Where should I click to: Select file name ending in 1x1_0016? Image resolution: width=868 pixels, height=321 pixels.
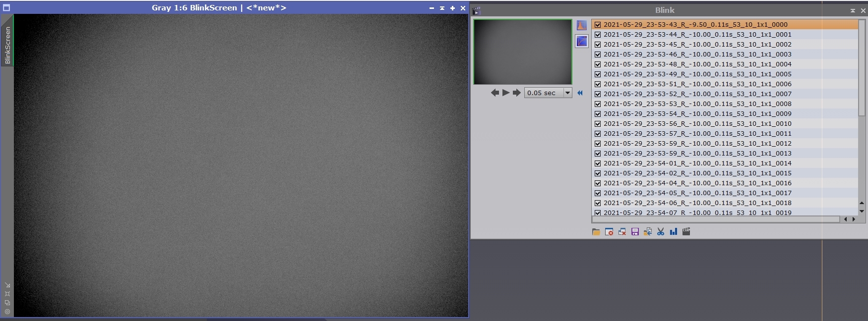pos(697,183)
